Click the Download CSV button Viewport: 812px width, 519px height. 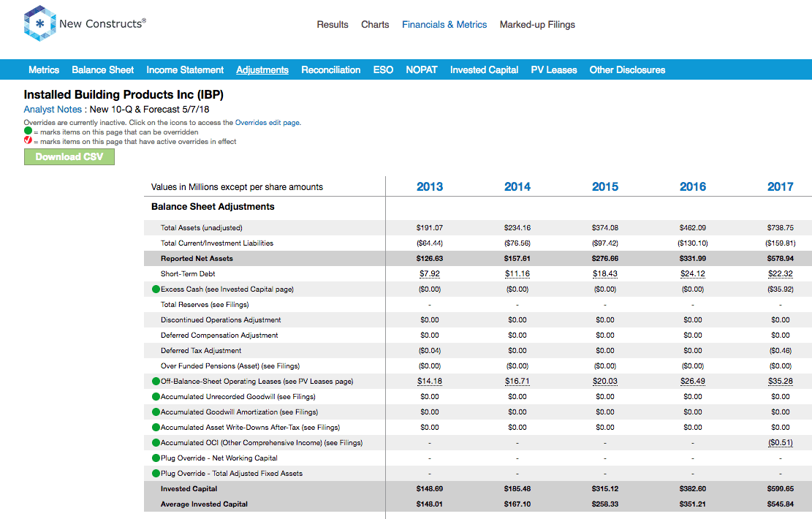(x=69, y=157)
